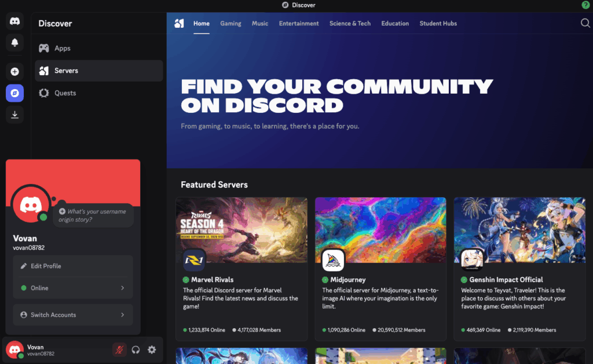Click the Switch Accounts button
593x364 pixels.
click(73, 315)
